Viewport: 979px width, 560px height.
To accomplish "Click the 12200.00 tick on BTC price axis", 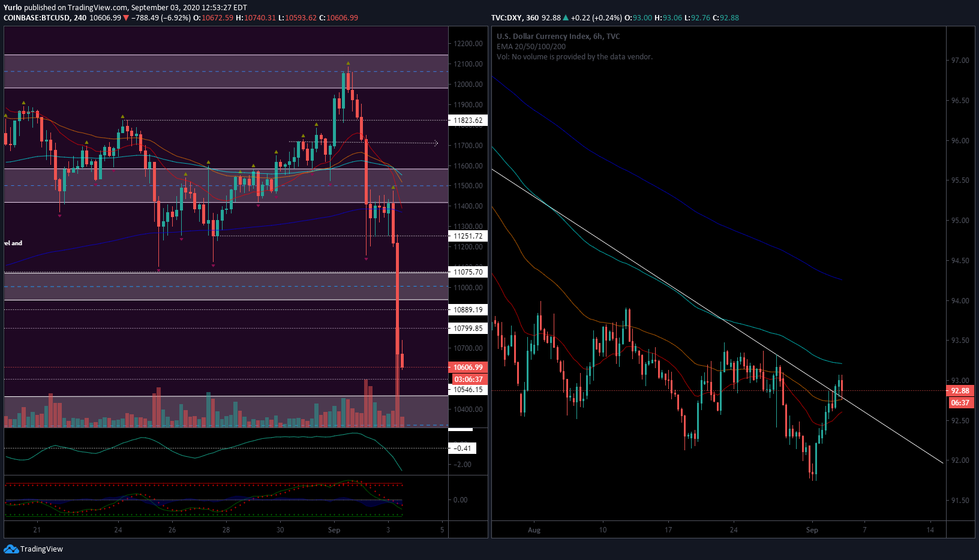I will (x=468, y=43).
